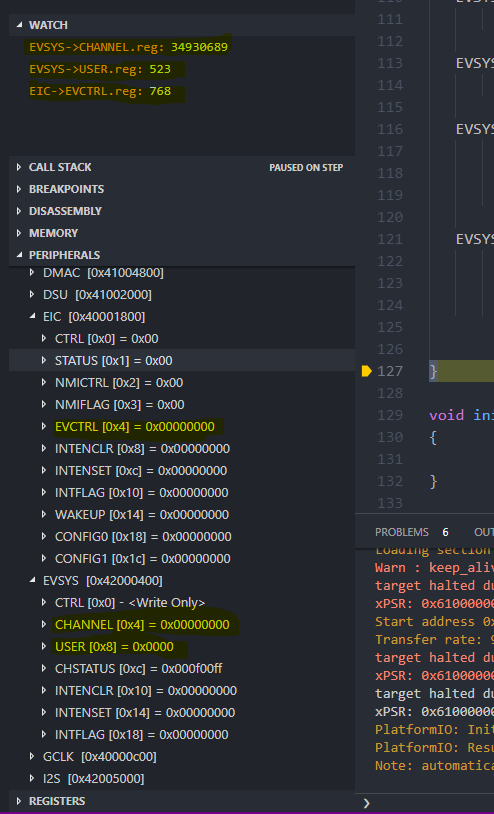Expand the DSU peripheral node
This screenshot has width=494, height=814.
(33, 295)
